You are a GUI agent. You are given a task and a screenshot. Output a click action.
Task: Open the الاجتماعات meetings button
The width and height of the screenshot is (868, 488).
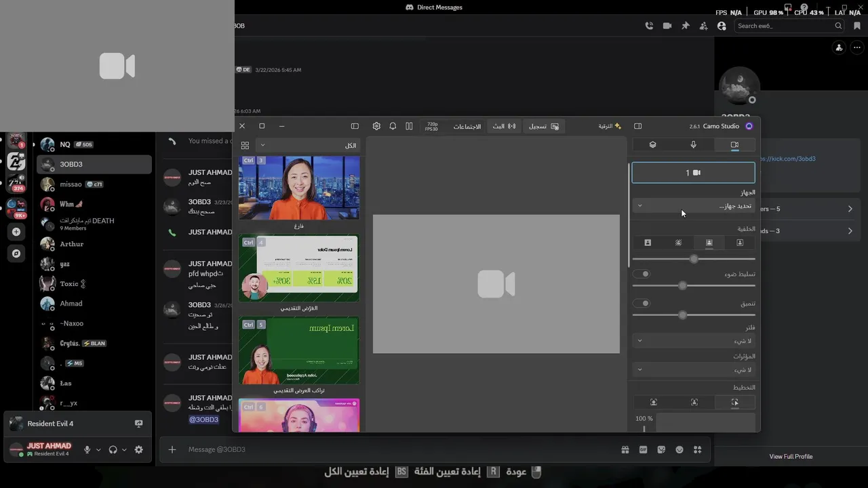coord(467,126)
